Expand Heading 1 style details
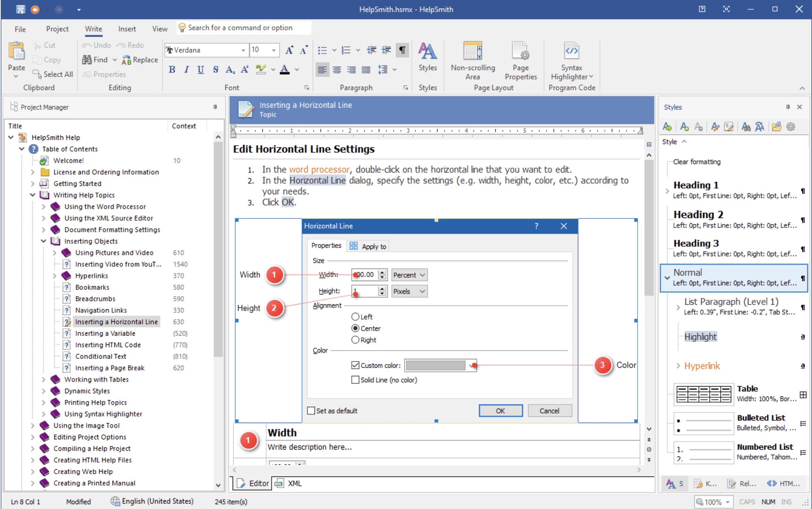 (667, 191)
